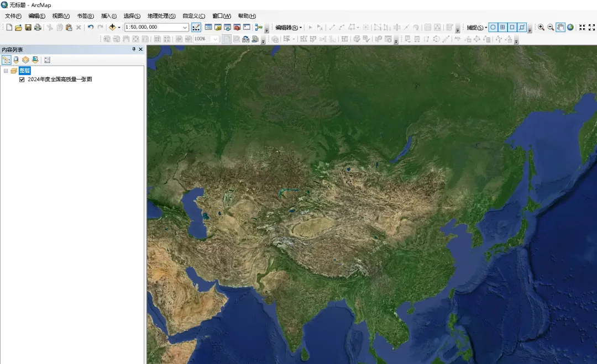The height and width of the screenshot is (364, 597).
Task: Launch ModelBuilder window
Action: pos(259,28)
